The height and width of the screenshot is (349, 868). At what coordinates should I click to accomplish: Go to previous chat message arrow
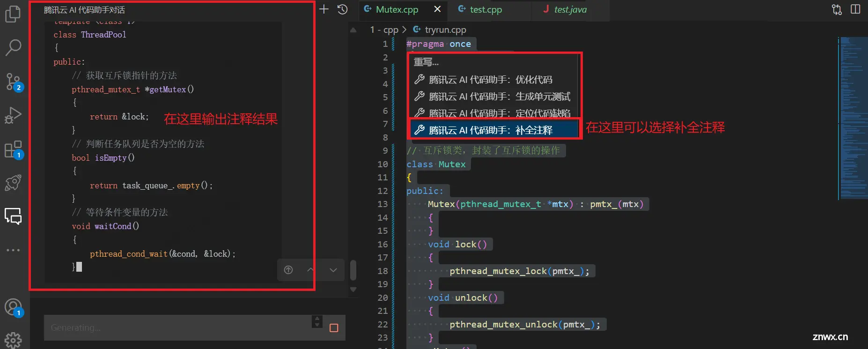pyautogui.click(x=310, y=270)
